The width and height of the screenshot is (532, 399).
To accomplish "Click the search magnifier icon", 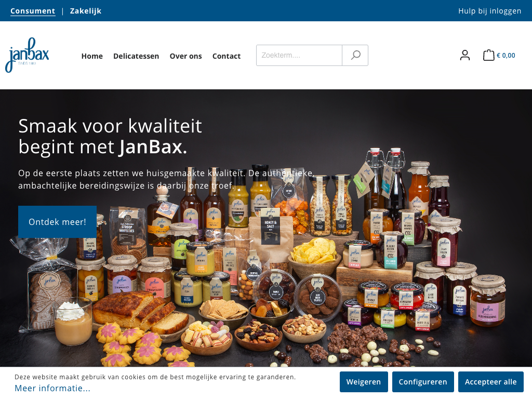I will 355,55.
